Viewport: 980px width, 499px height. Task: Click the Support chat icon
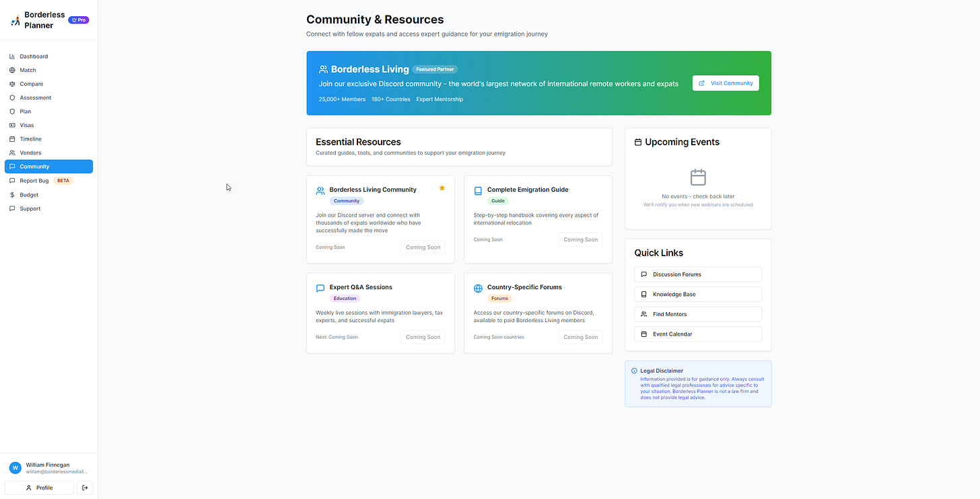[12, 208]
